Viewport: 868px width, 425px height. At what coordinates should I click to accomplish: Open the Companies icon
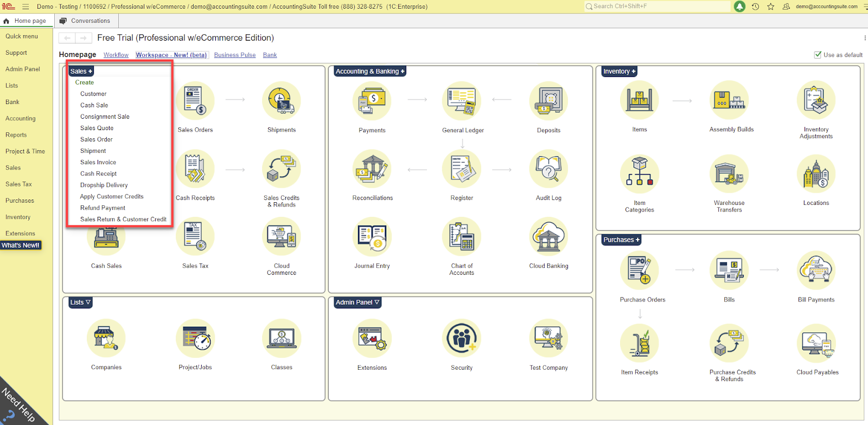point(106,338)
